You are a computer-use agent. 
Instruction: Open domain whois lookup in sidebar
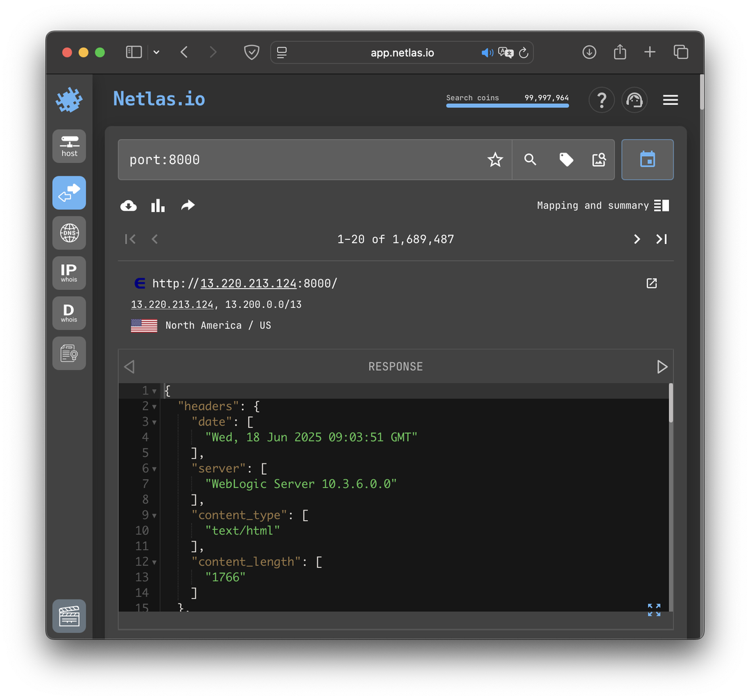(69, 313)
